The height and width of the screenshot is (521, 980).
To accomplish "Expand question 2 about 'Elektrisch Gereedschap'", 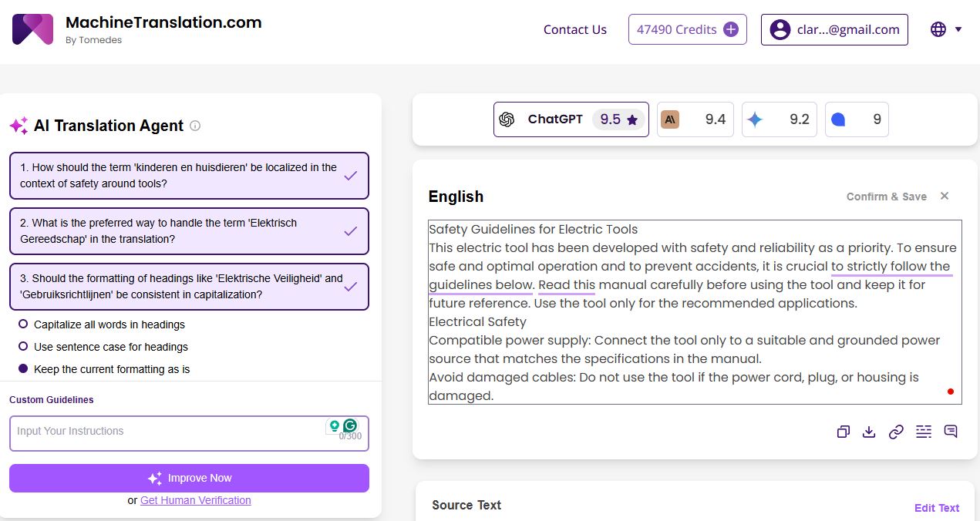I will (189, 231).
